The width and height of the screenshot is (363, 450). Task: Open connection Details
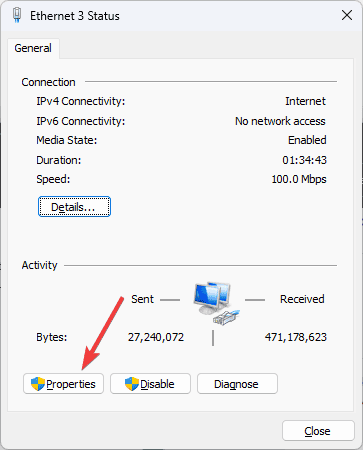coord(74,207)
